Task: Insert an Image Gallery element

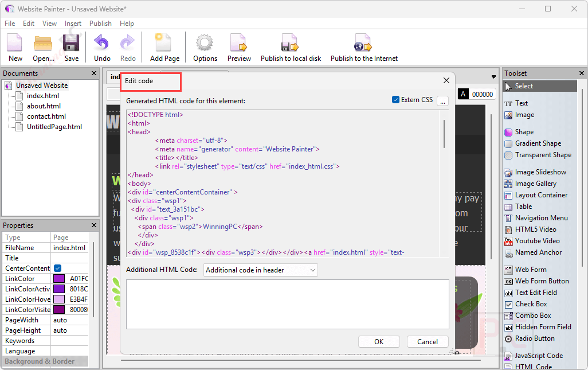Action: click(530, 184)
